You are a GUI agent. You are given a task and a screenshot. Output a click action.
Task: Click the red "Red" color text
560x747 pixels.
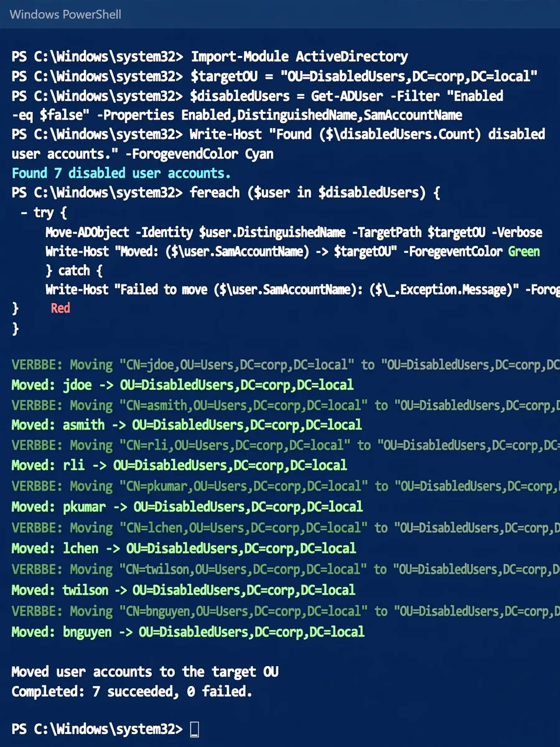(60, 308)
